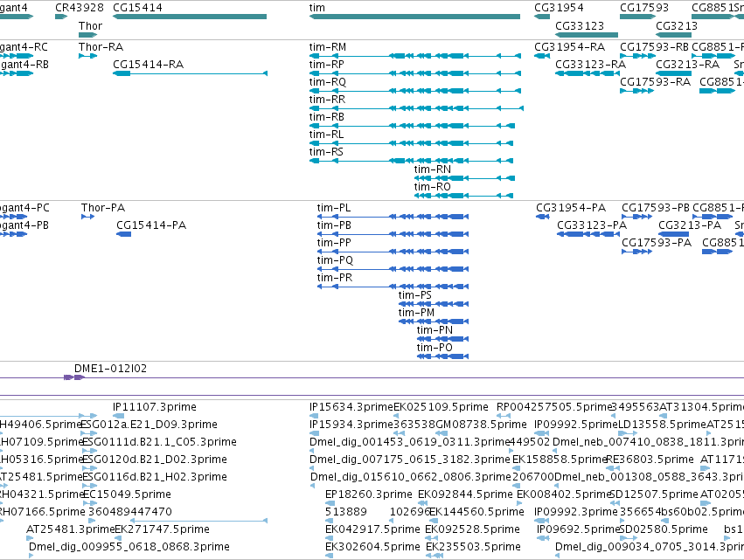Open the CG3213-RA transcript label
Screen dimensions: 744x560
tap(687, 65)
